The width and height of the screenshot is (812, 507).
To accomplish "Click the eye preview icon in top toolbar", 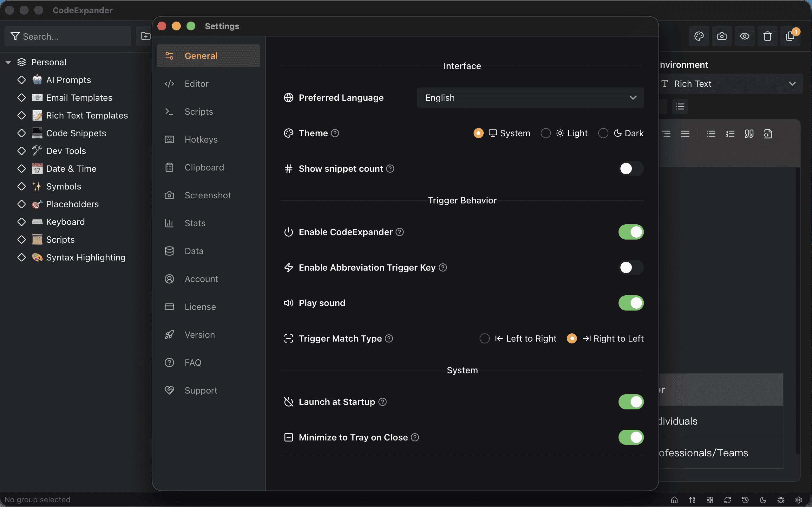I will coord(744,36).
